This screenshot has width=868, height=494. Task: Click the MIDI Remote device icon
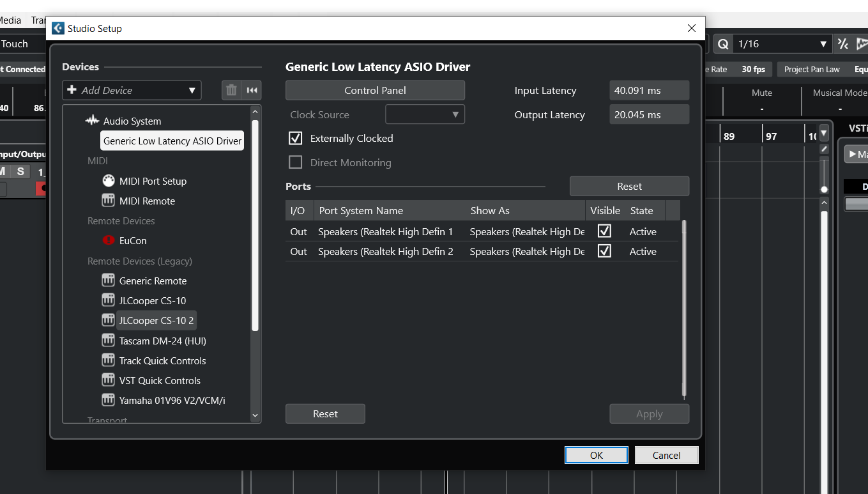[x=109, y=201]
